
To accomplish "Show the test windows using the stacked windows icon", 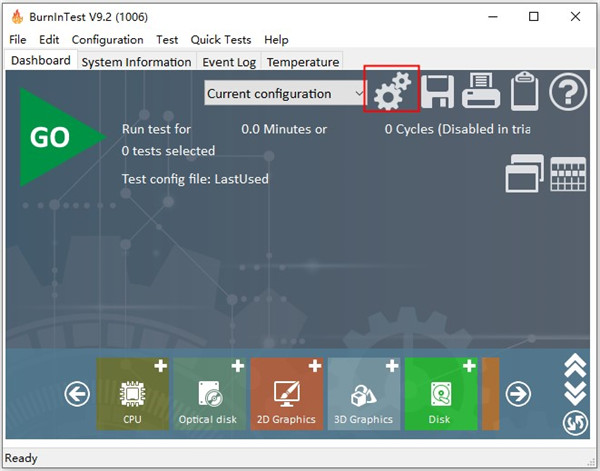I will [524, 173].
